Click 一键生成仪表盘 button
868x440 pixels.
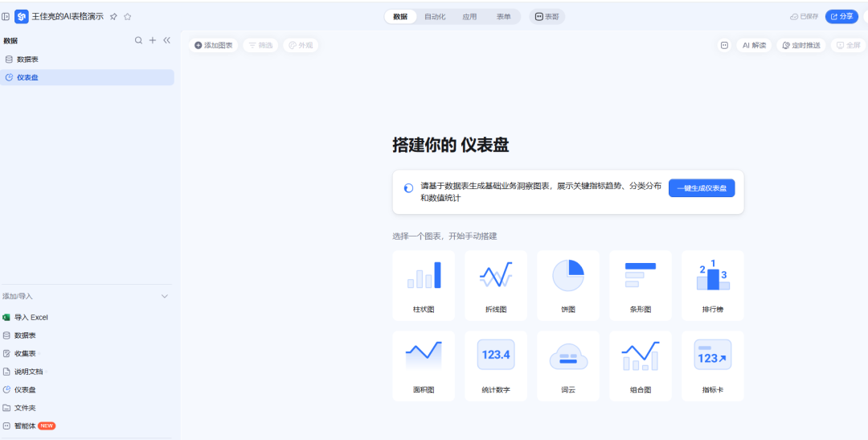pyautogui.click(x=702, y=188)
